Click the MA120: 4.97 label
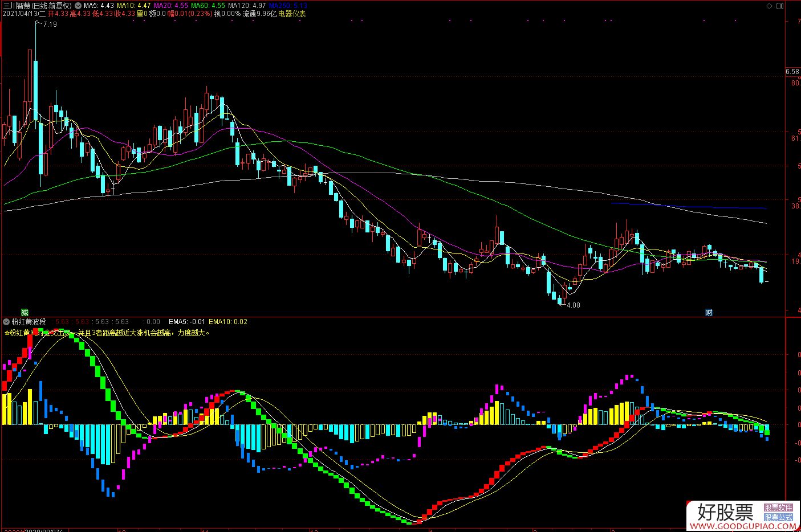This screenshot has width=801, height=532. (247, 5)
